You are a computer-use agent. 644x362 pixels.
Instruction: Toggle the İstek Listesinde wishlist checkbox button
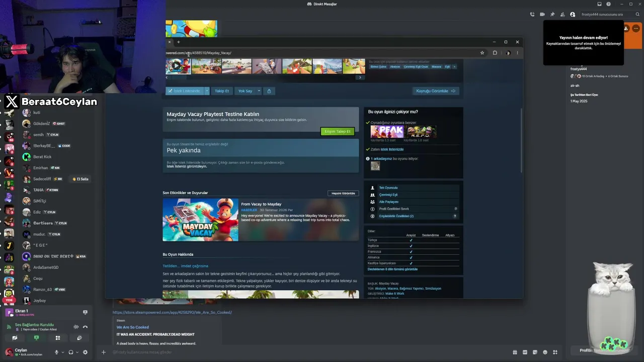coord(185,91)
